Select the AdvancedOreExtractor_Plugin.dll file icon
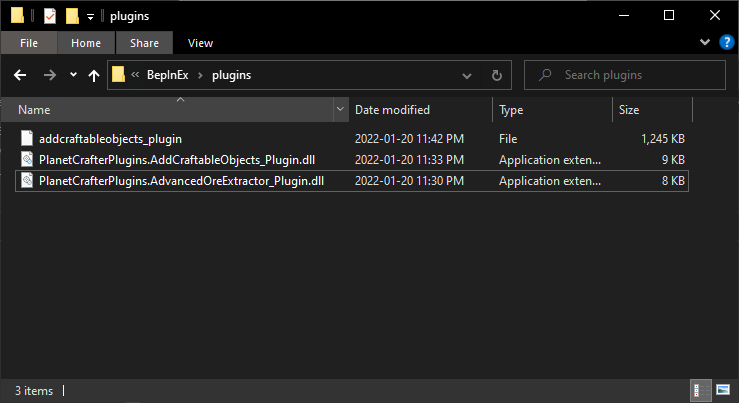 pyautogui.click(x=27, y=181)
